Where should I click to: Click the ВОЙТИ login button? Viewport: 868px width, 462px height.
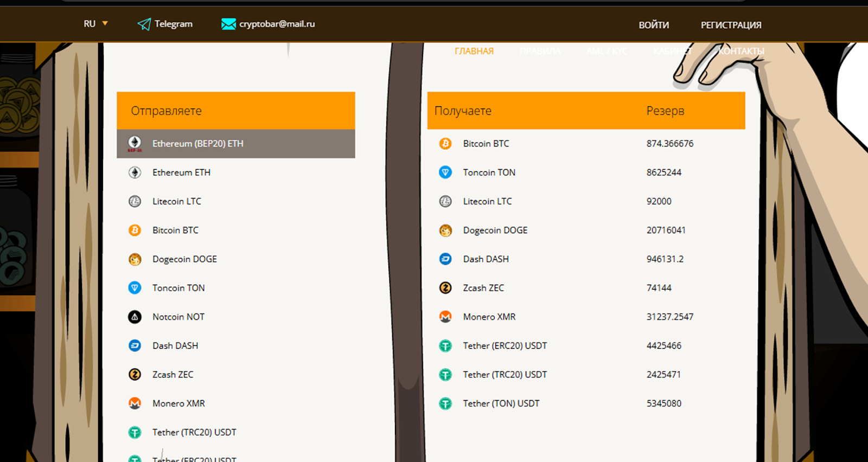tap(654, 25)
